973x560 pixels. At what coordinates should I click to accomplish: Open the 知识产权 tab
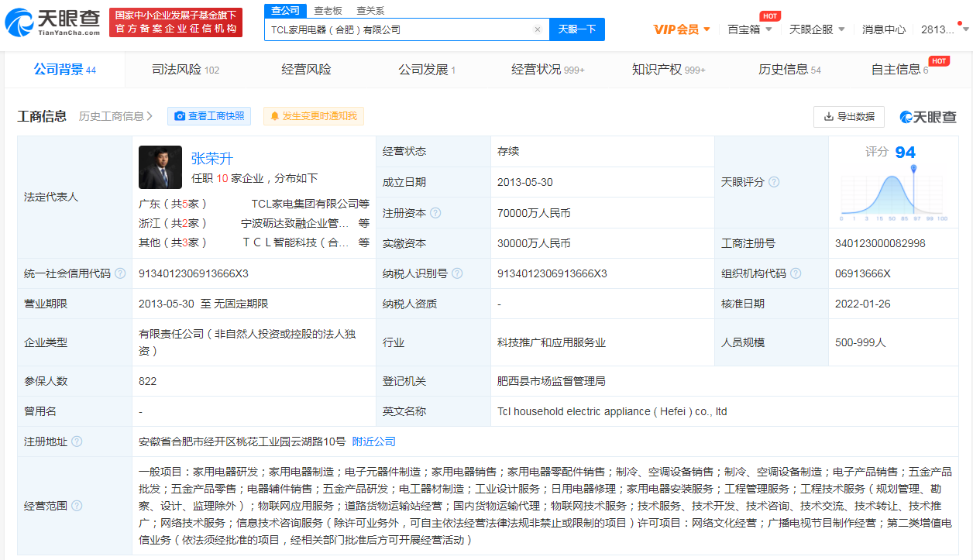[x=669, y=70]
